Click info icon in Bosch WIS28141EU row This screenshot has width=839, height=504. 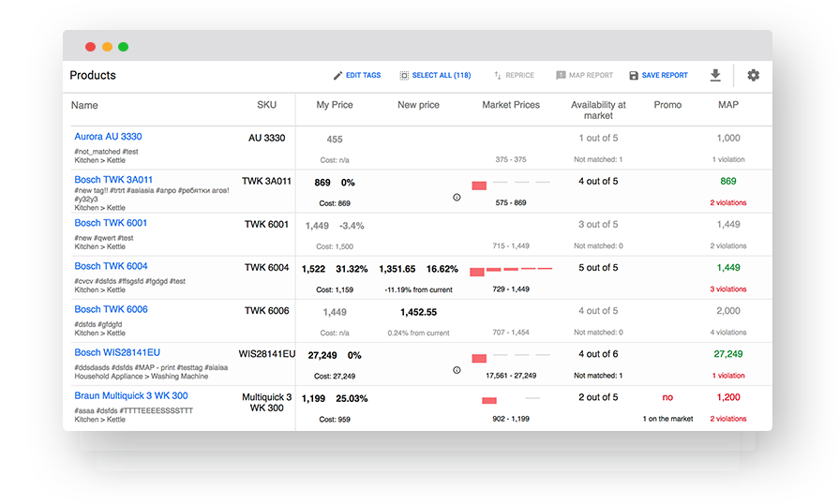point(457,370)
